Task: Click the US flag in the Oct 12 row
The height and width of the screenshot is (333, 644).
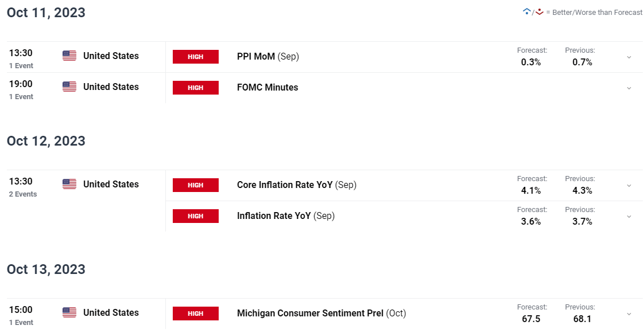Action: [x=69, y=184]
